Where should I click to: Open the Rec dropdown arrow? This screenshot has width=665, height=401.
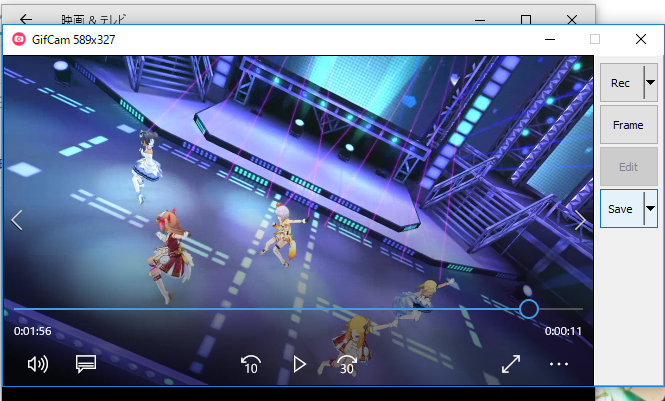[651, 83]
